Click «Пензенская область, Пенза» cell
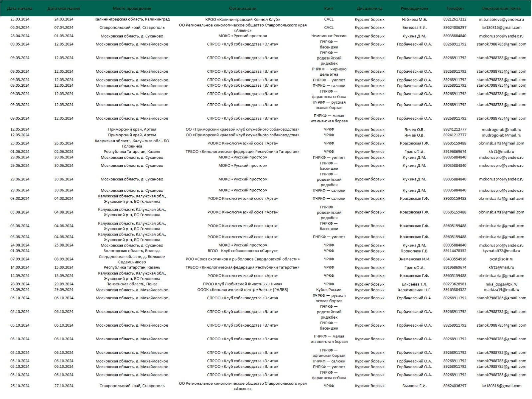 point(132,284)
